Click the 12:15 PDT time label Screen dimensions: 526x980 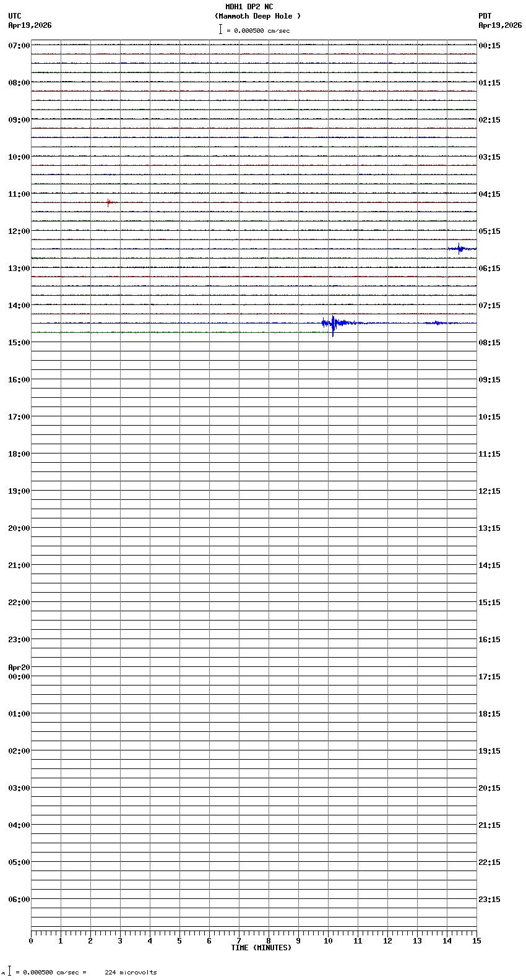[489, 491]
